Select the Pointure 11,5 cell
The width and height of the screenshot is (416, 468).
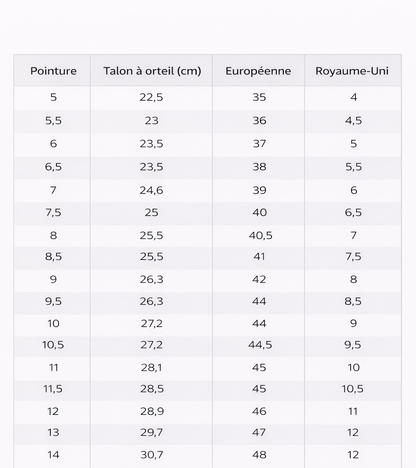pyautogui.click(x=53, y=389)
